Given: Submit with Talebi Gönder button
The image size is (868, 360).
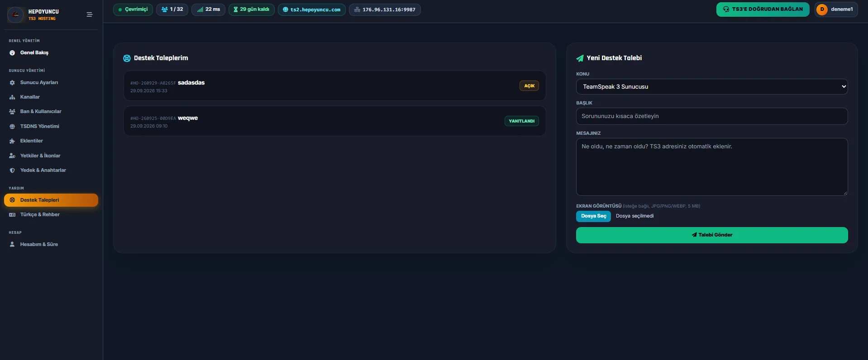Looking at the screenshot, I should coord(712,235).
